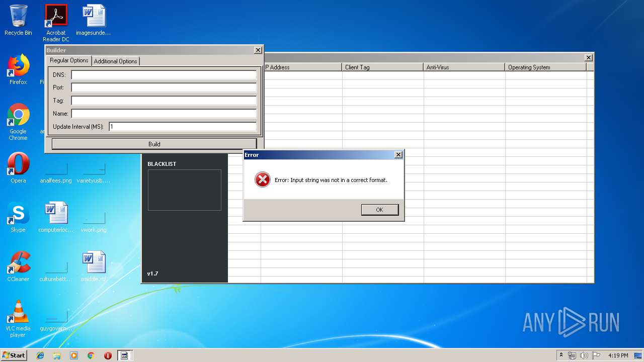Click OK in the Error dialog
644x362 pixels.
[380, 210]
